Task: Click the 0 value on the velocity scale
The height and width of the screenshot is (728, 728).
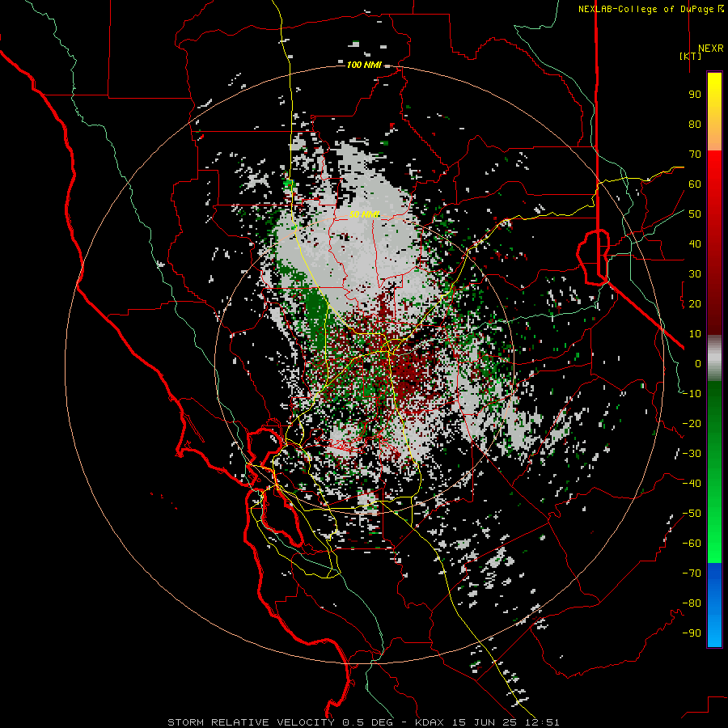Action: [x=698, y=363]
